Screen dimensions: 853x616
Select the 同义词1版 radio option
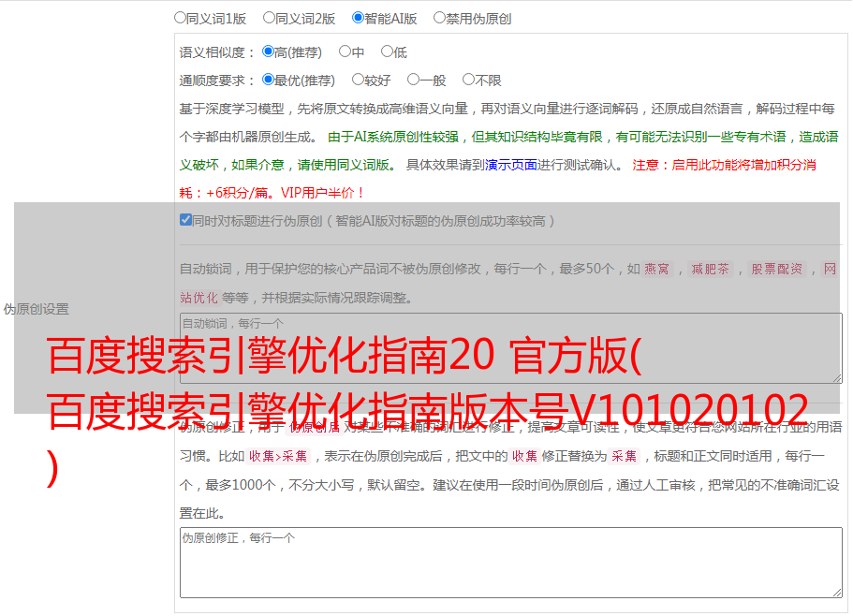tap(180, 18)
